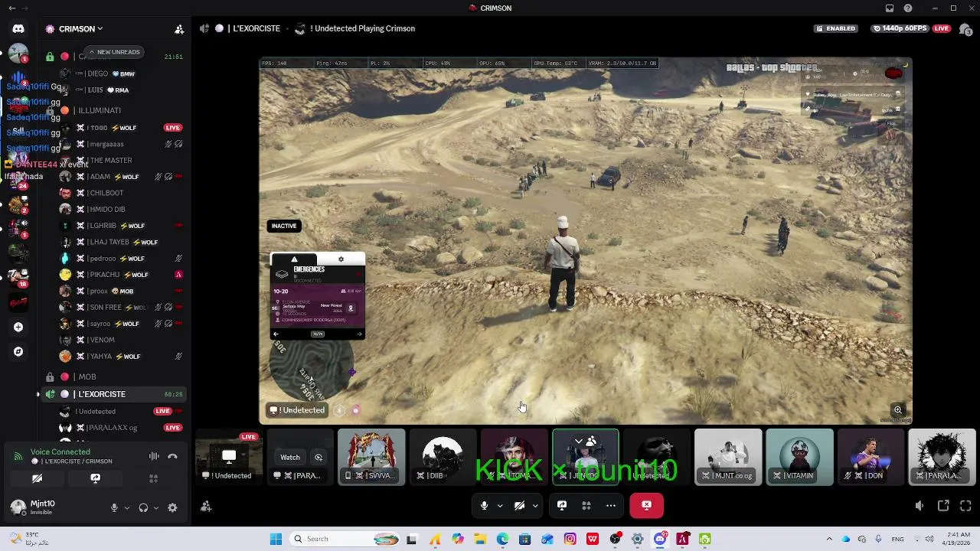Toggle microphone mute in the user panel
The height and width of the screenshot is (551, 980).
coord(114,507)
